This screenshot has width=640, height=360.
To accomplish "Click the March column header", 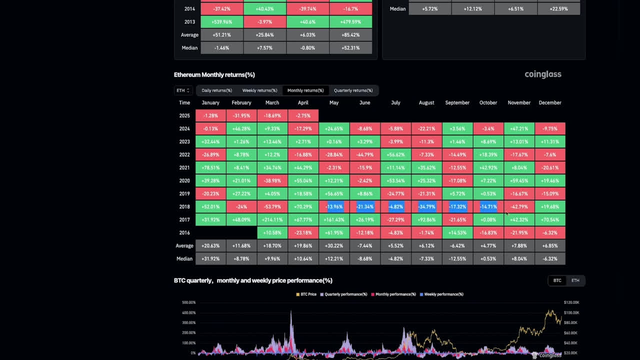I will coord(272,103).
